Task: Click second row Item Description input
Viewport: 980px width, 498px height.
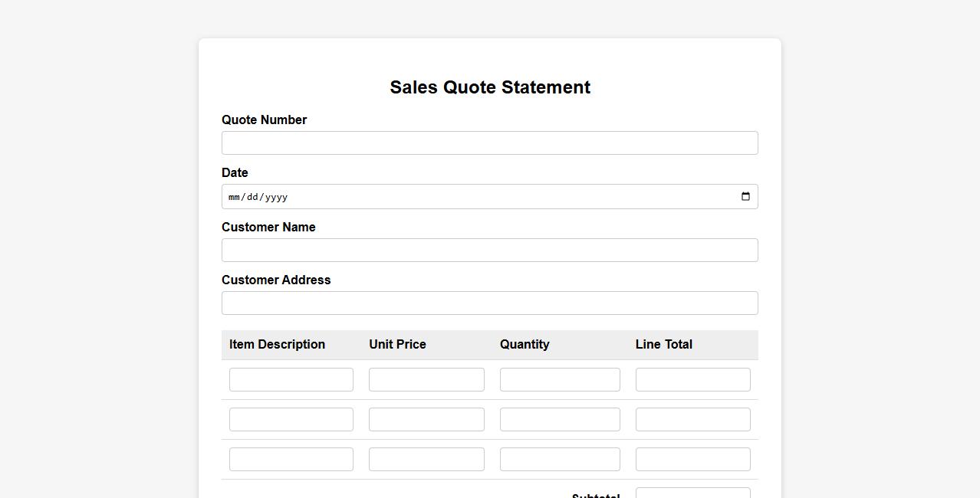Action: pyautogui.click(x=291, y=420)
